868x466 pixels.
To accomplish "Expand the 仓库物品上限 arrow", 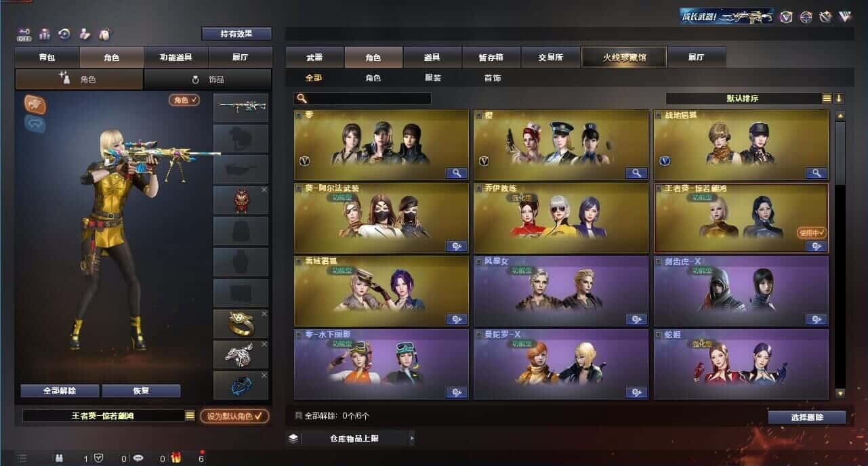I will [x=411, y=438].
